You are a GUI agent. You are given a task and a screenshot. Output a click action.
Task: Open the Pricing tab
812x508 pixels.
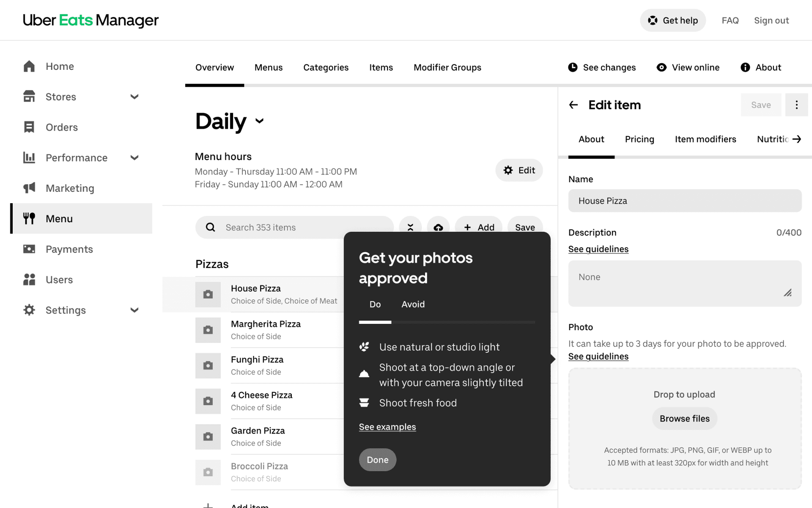coord(639,139)
